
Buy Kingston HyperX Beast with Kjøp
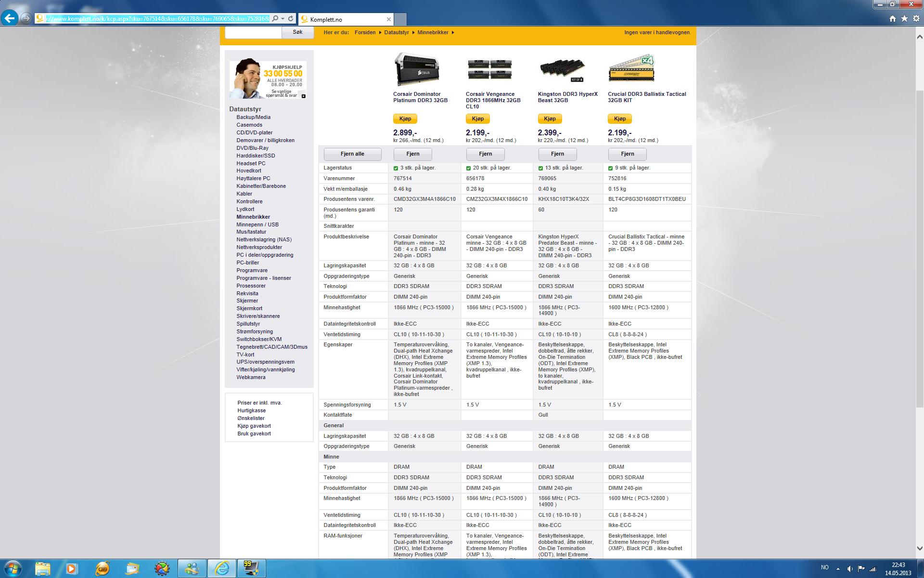point(550,119)
